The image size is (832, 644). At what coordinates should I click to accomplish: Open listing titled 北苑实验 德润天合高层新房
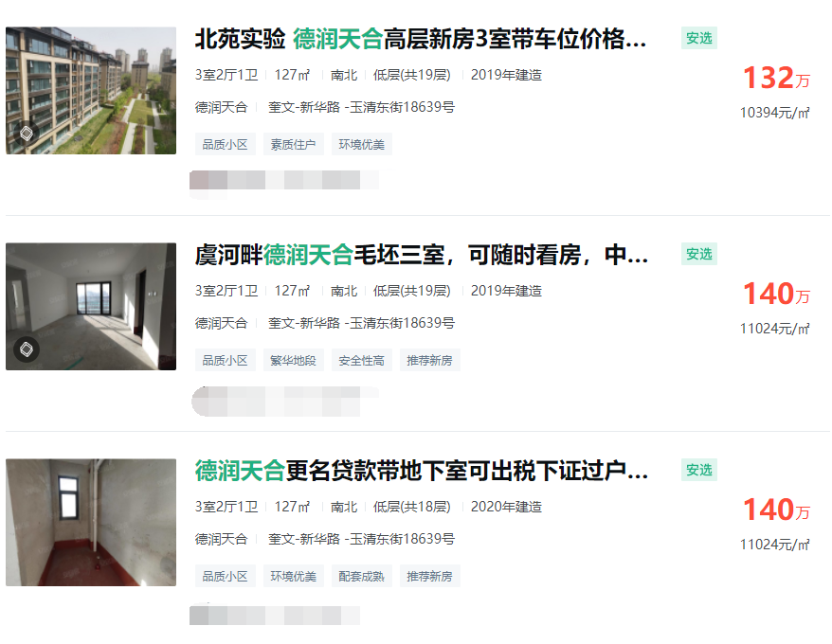click(x=420, y=39)
